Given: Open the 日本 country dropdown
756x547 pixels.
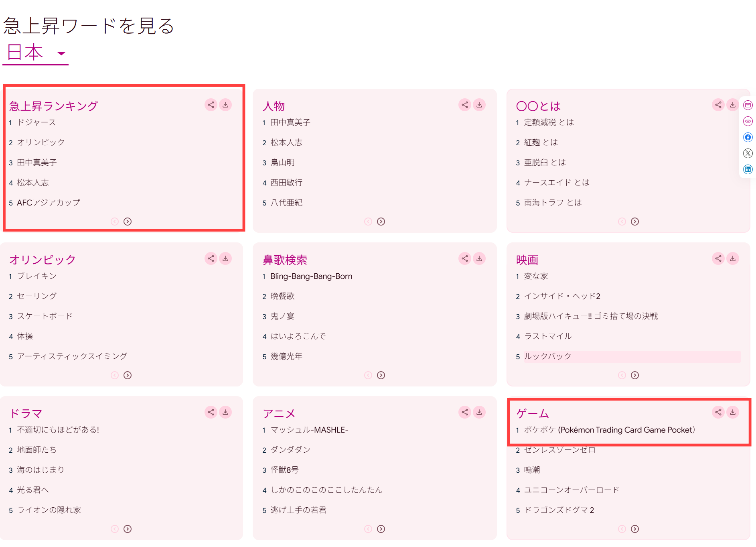Looking at the screenshot, I should [36, 53].
